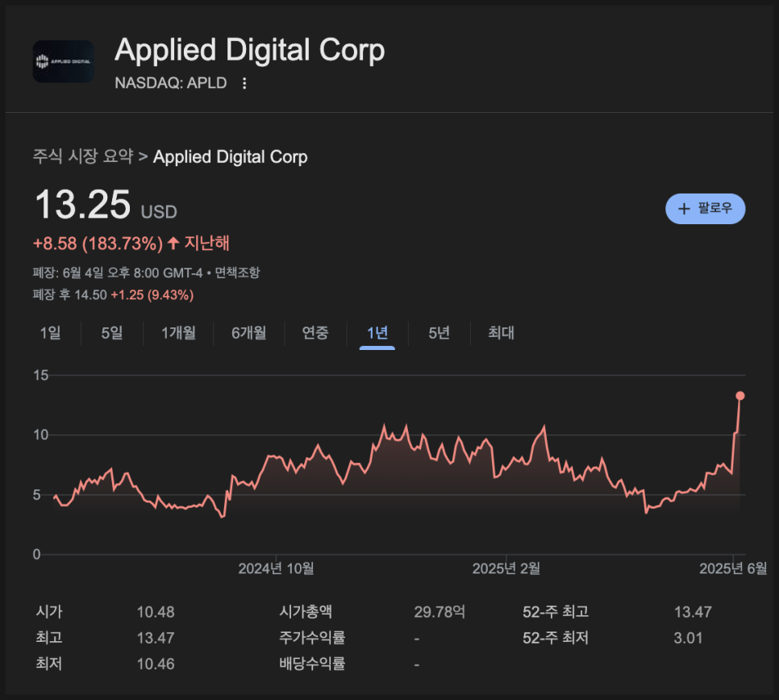Go to 주식 시장 요약 breadcrumb link

point(83,156)
